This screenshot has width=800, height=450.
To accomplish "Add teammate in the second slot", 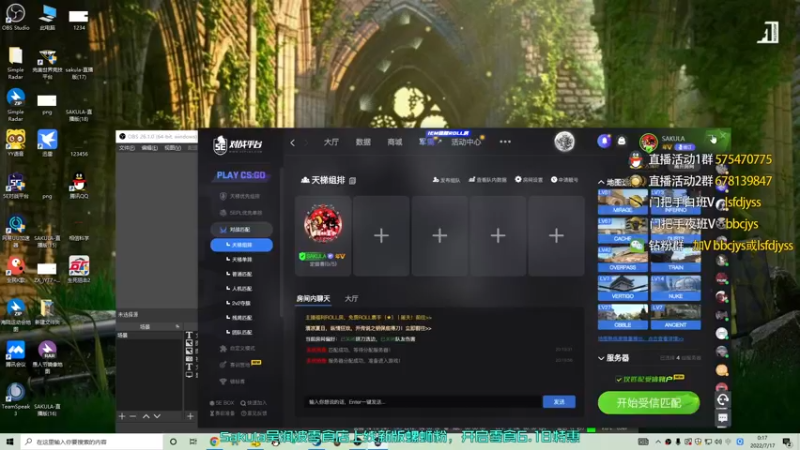I will (381, 236).
